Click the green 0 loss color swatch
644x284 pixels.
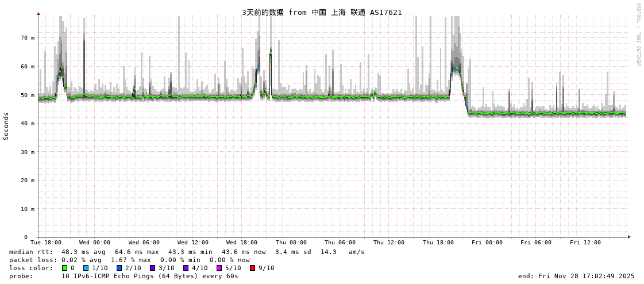pyautogui.click(x=65, y=268)
